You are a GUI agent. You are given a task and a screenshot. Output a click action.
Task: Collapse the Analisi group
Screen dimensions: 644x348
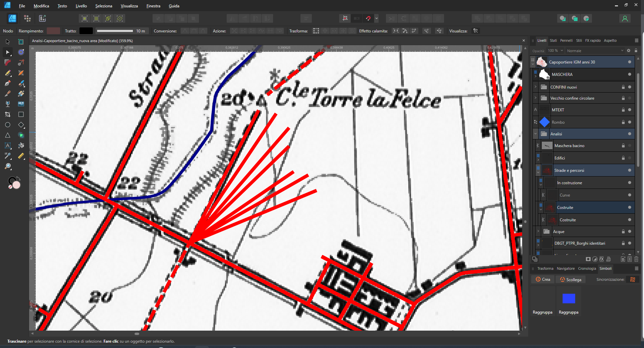pos(535,134)
